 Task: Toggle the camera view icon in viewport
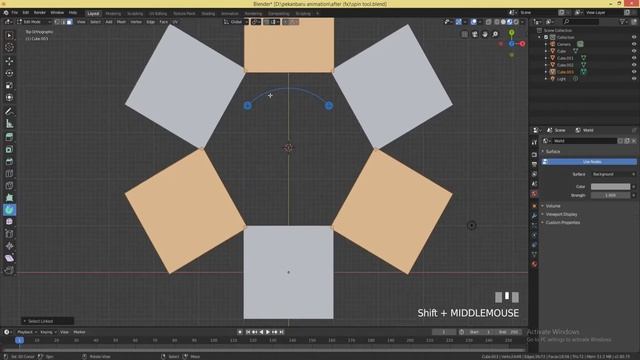(x=474, y=34)
